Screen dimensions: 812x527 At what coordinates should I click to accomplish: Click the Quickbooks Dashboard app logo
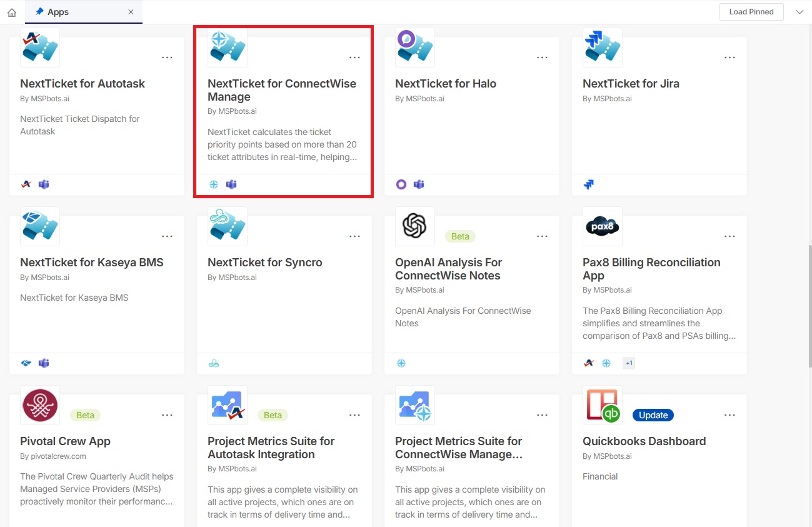[x=603, y=405]
